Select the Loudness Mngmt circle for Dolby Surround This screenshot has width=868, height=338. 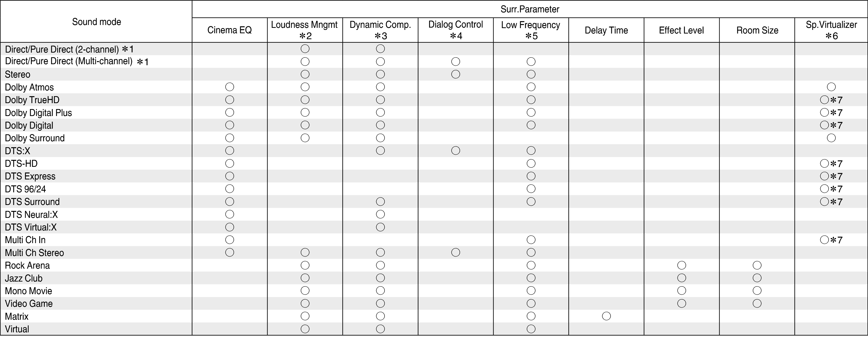click(305, 138)
